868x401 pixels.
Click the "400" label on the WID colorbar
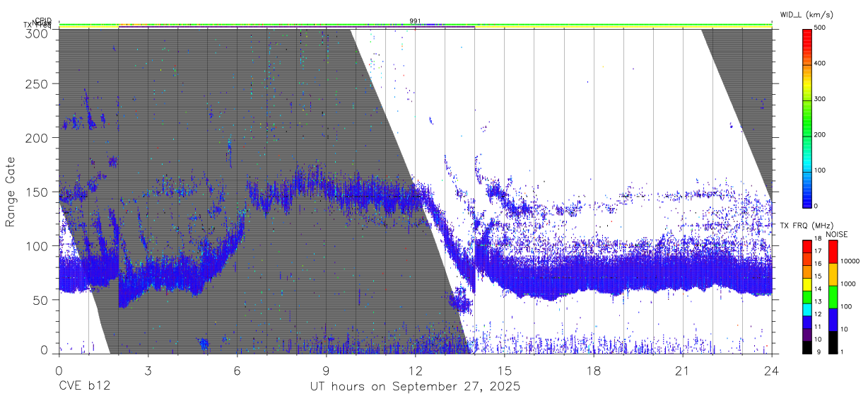(x=819, y=64)
